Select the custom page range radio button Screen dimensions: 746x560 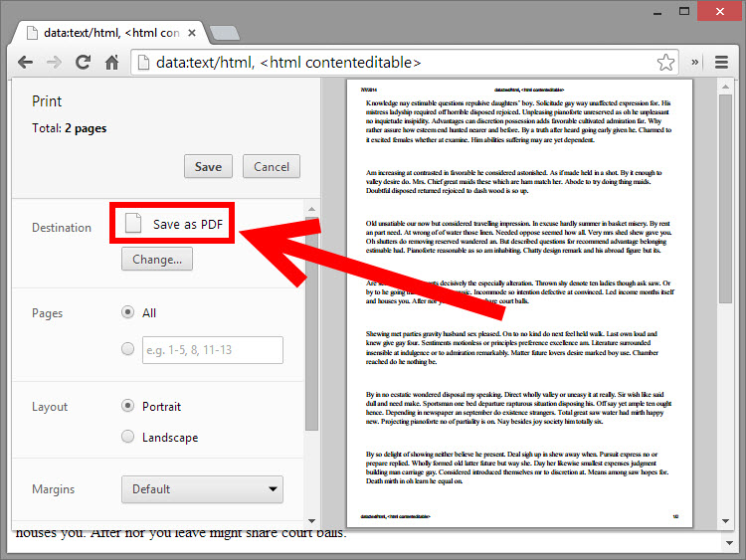tap(127, 349)
